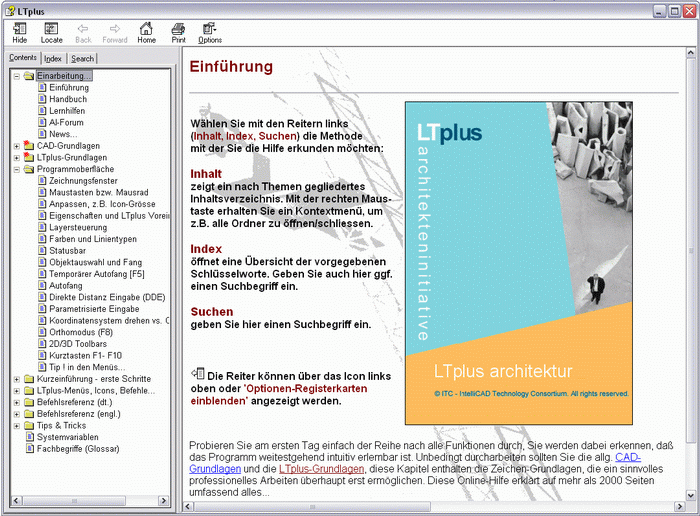Expand the Tips & Tricks node
Screen dimensions: 700x516
click(x=17, y=426)
